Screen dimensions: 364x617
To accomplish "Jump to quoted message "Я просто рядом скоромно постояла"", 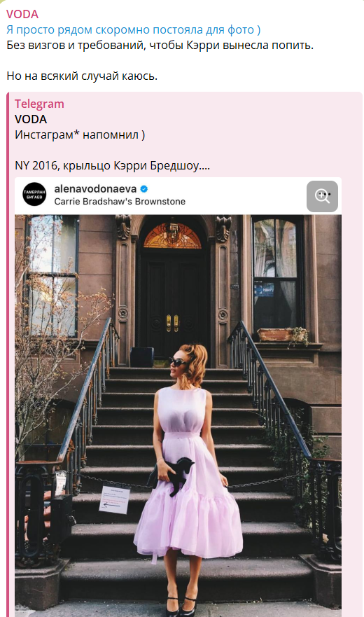I will pyautogui.click(x=134, y=30).
